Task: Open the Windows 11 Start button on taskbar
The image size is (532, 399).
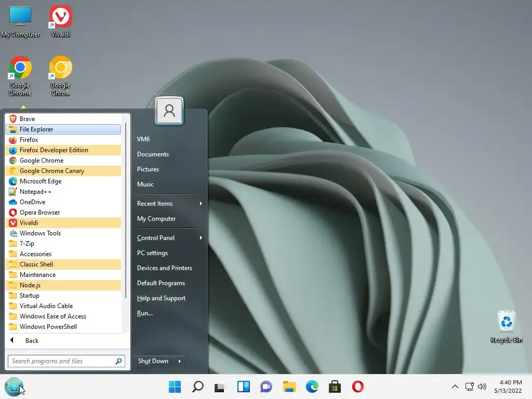Action: 175,387
